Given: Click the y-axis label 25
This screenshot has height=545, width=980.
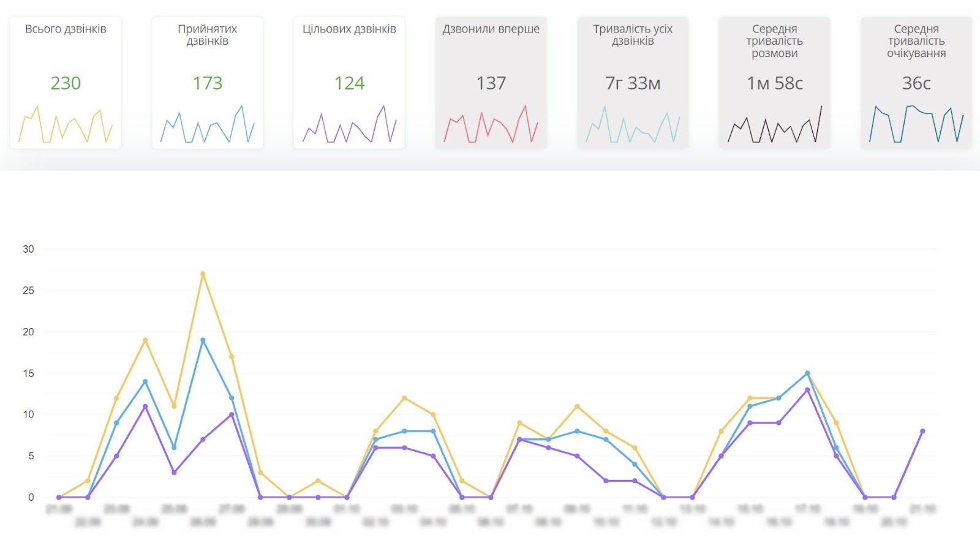Looking at the screenshot, I should coord(28,291).
